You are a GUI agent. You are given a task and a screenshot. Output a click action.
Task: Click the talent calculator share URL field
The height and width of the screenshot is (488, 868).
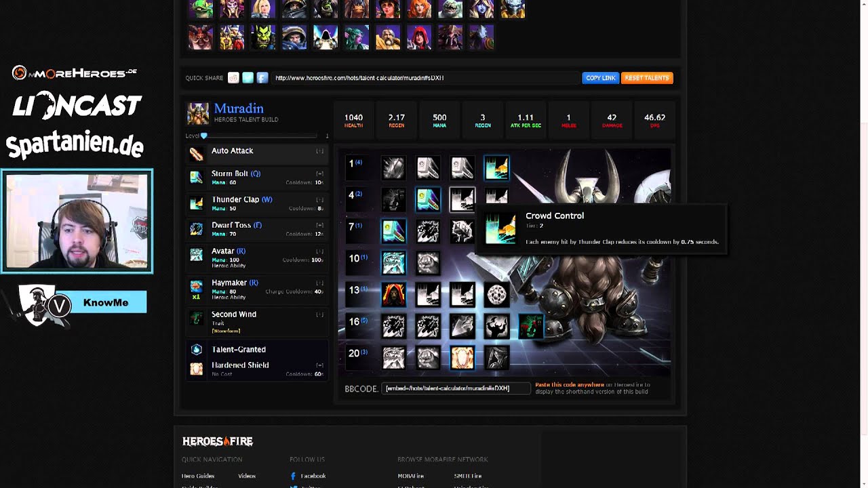click(x=425, y=78)
